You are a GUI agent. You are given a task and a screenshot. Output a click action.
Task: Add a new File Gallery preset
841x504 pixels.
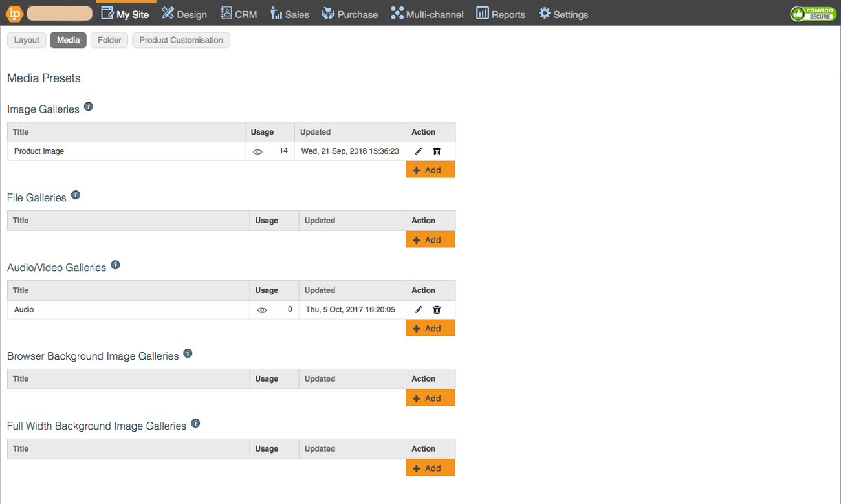[x=430, y=239]
